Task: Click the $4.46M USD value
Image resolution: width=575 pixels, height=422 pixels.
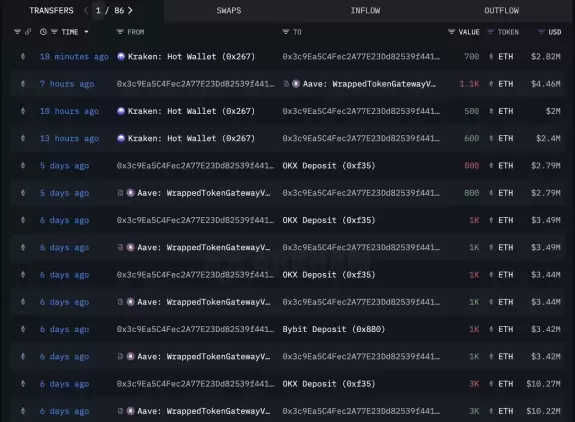Action: (x=546, y=84)
